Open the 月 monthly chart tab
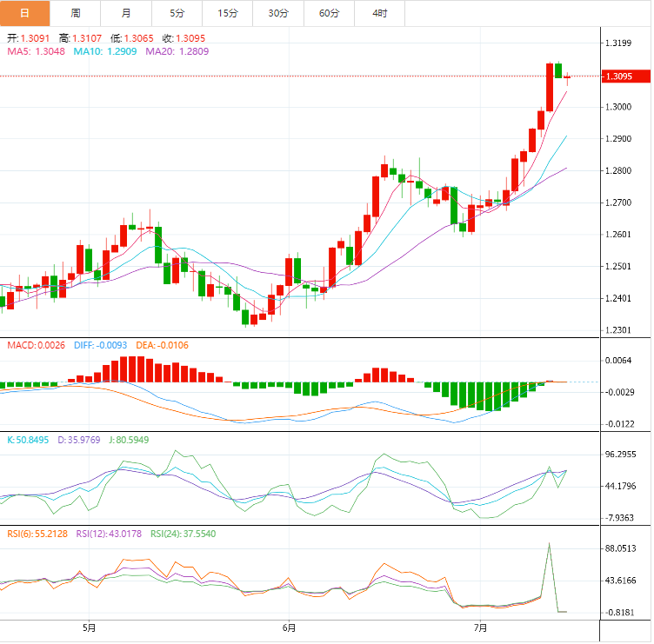The image size is (654, 644). (126, 13)
